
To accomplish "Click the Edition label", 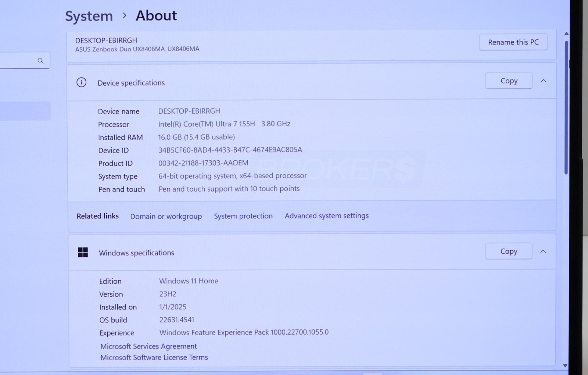I will point(110,281).
